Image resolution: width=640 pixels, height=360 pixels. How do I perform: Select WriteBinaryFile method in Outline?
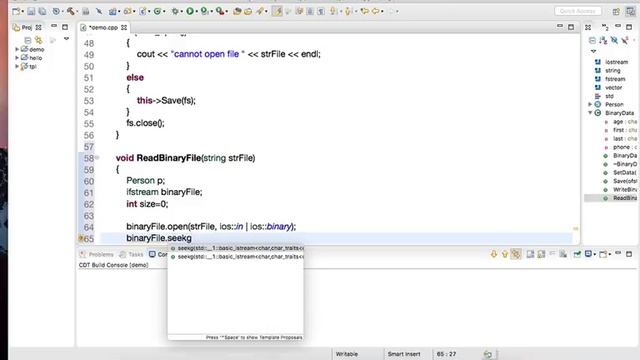tap(624, 189)
